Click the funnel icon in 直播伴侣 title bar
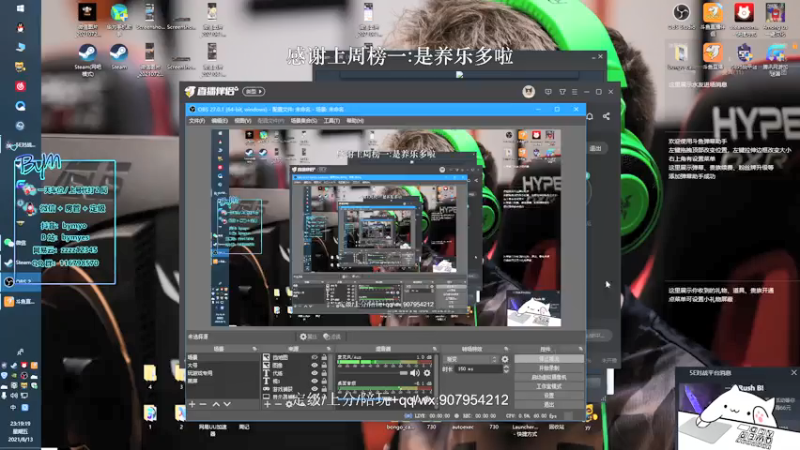The height and width of the screenshot is (450, 800). pos(562,92)
